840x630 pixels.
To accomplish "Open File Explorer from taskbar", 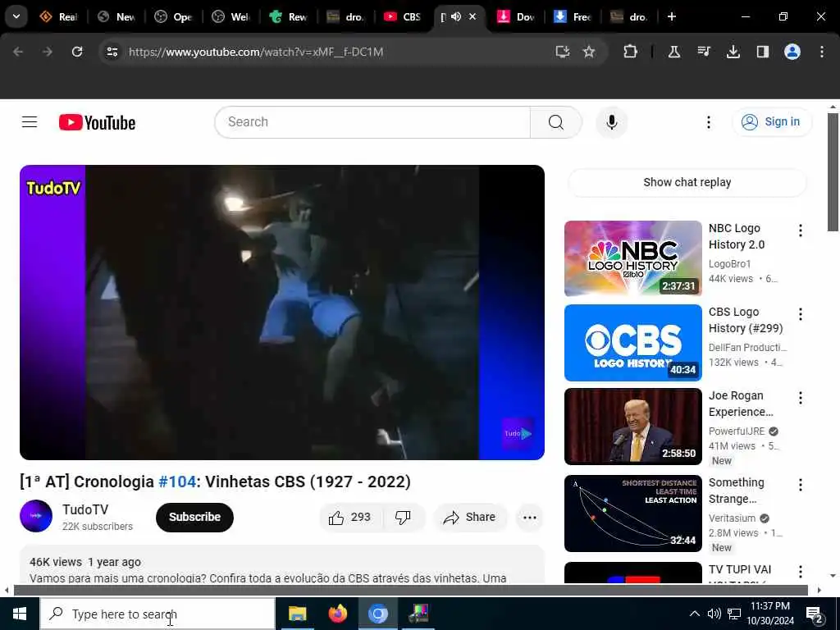I will [x=297, y=614].
